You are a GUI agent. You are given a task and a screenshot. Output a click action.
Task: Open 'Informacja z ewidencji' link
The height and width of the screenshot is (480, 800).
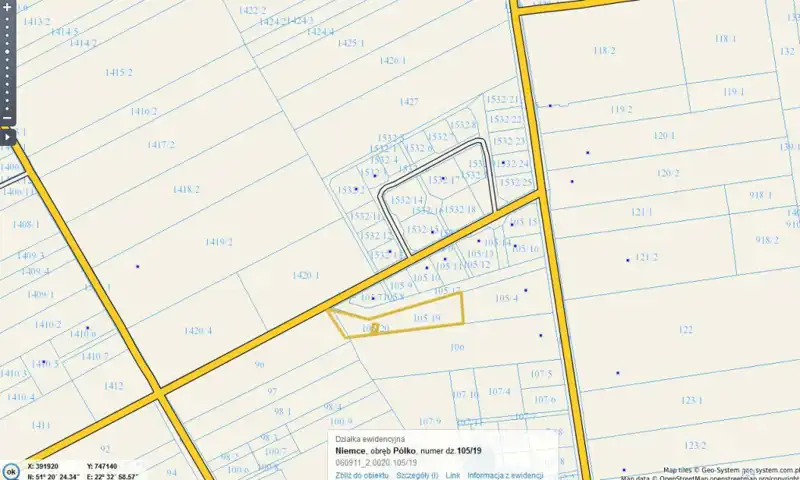click(504, 475)
